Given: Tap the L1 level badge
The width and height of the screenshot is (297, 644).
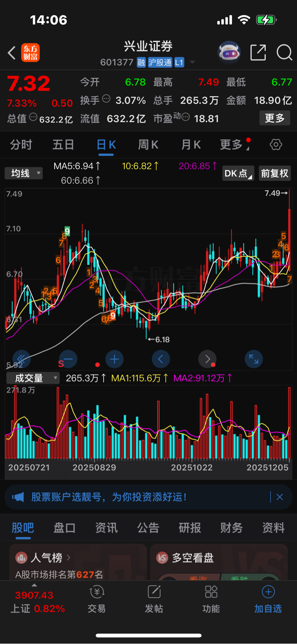Looking at the screenshot, I should [179, 62].
